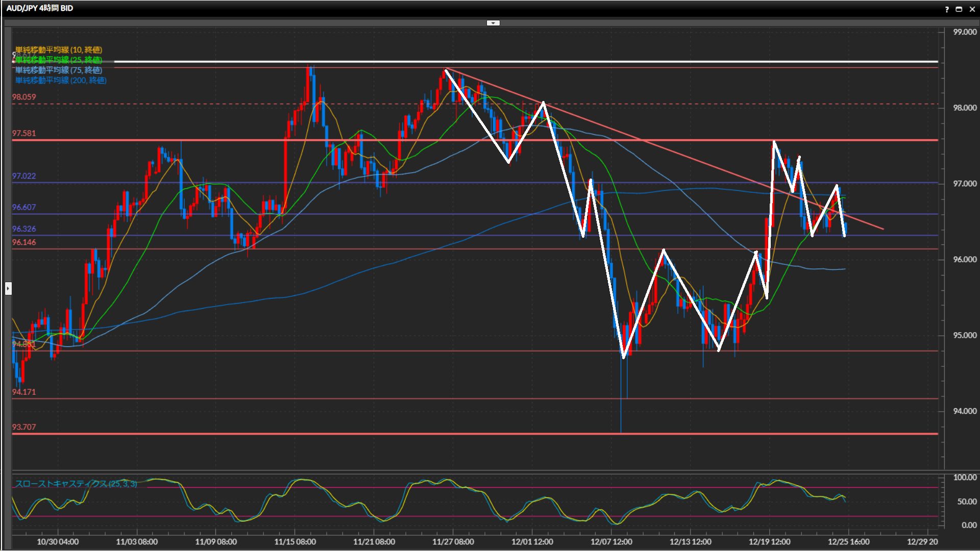Viewport: 980px width, 551px height.
Task: Click the 単純移動平均線 (10, 終値) indicator label
Action: pos(58,49)
